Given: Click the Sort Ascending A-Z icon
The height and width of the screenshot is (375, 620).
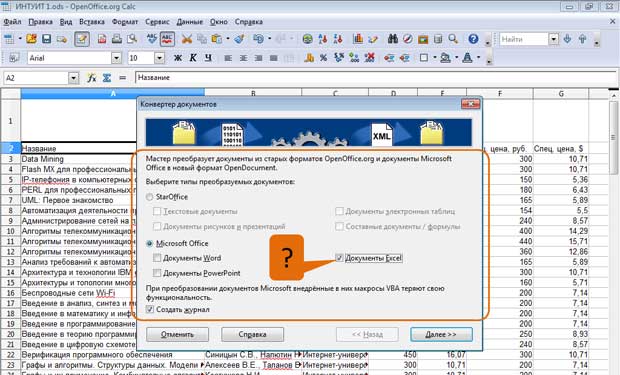Looking at the screenshot, I should 323,39.
